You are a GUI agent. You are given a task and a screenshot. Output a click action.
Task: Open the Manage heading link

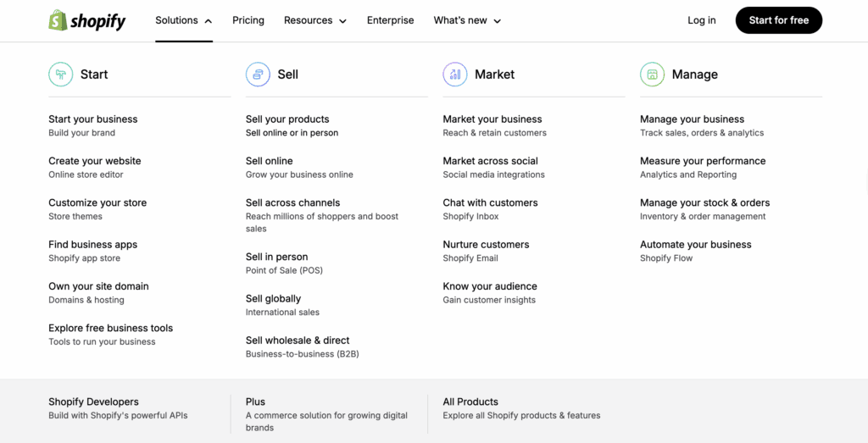click(695, 74)
